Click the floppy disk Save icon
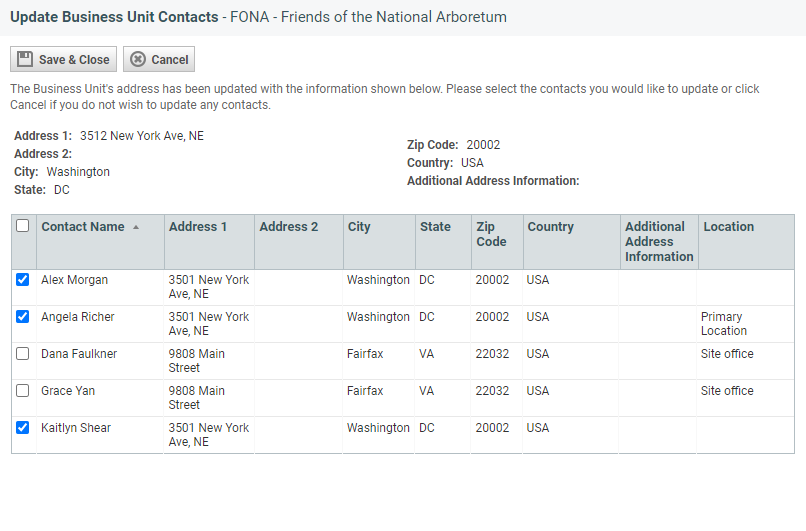 point(25,59)
